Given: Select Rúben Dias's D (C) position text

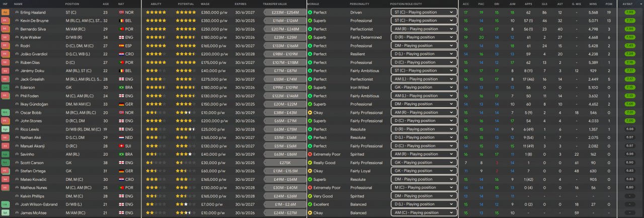Looking at the screenshot, I should click(70, 62).
